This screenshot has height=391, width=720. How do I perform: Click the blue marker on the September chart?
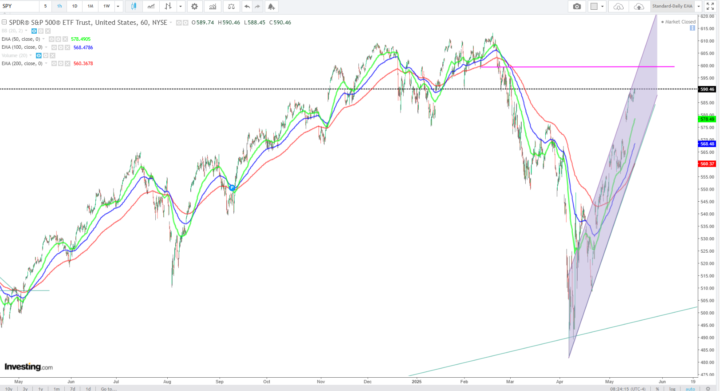[x=232, y=188]
